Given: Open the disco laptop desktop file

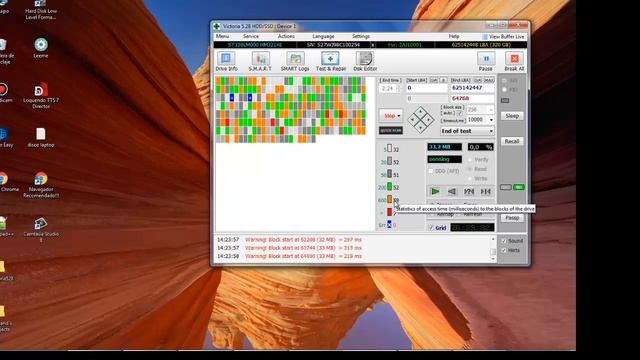Looking at the screenshot, I should point(41,138).
